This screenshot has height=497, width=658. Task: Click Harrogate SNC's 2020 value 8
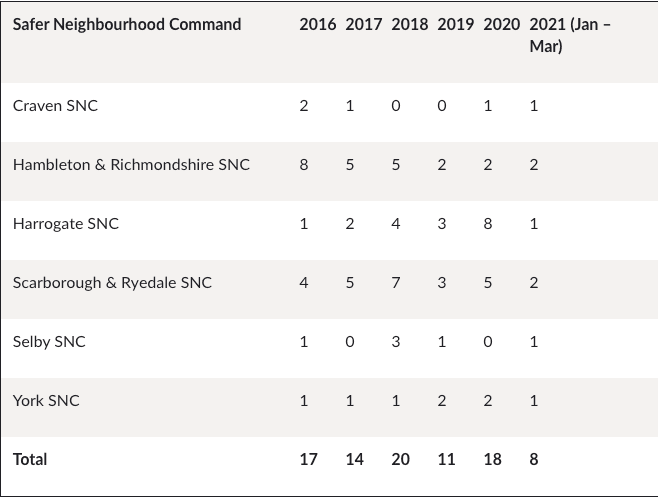click(x=488, y=224)
